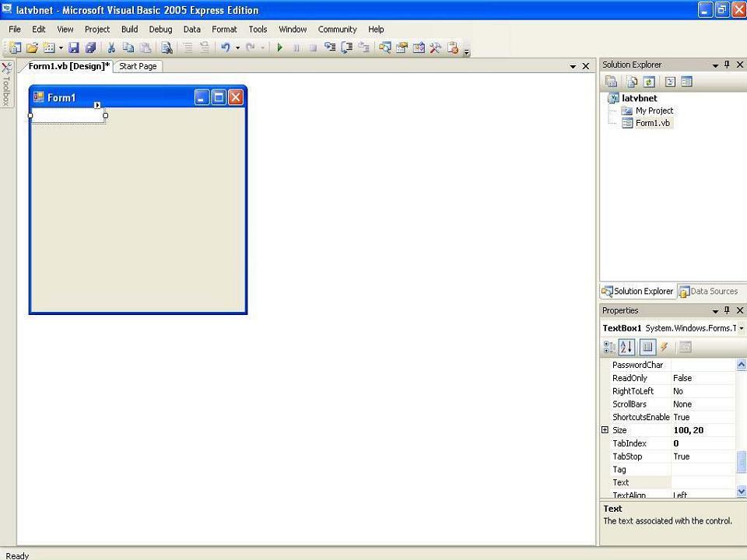Click the Find in Files icon
The image size is (747, 560).
point(167,47)
